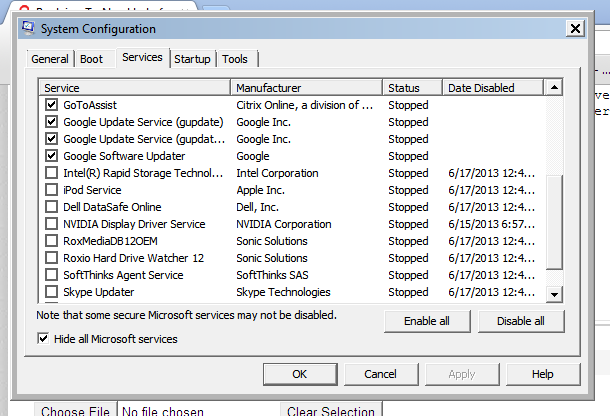Image resolution: width=610 pixels, height=416 pixels.
Task: Click the SoftThinks SAS manufacturer cell
Action: pyautogui.click(x=272, y=275)
